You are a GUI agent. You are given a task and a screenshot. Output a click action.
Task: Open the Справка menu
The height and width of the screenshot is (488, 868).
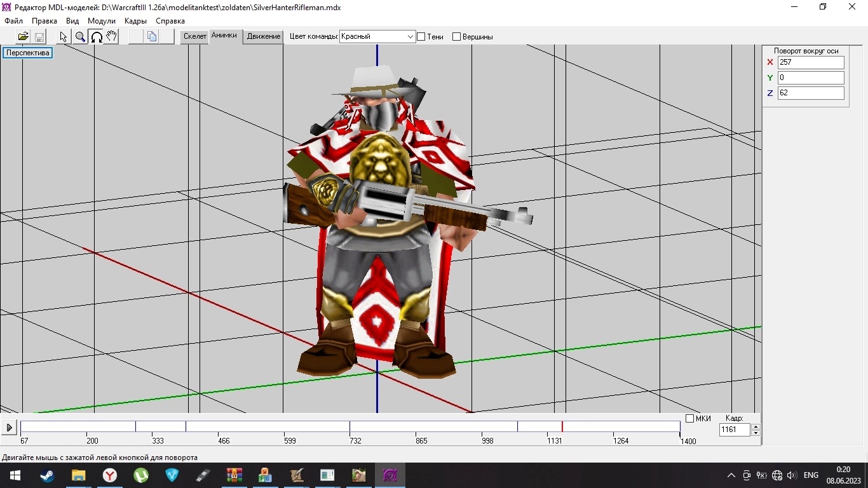click(x=170, y=21)
